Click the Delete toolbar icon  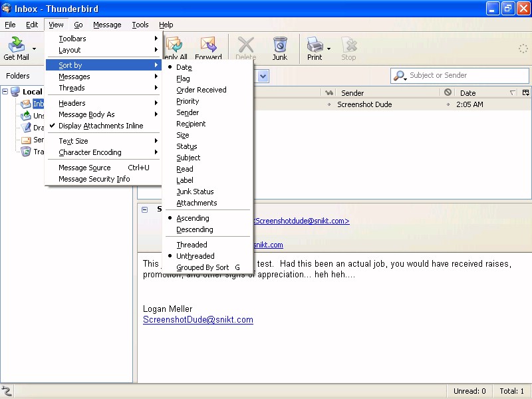(x=245, y=44)
